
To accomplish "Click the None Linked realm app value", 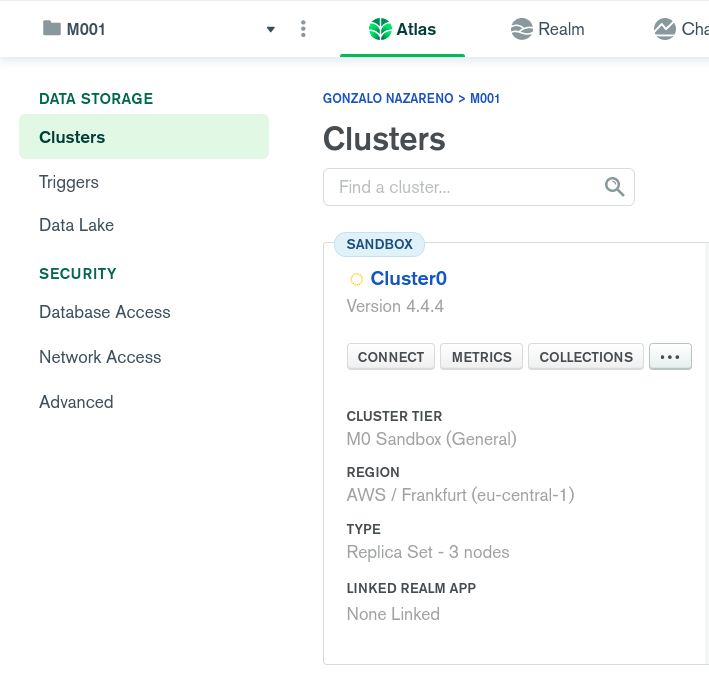I will (x=393, y=614).
